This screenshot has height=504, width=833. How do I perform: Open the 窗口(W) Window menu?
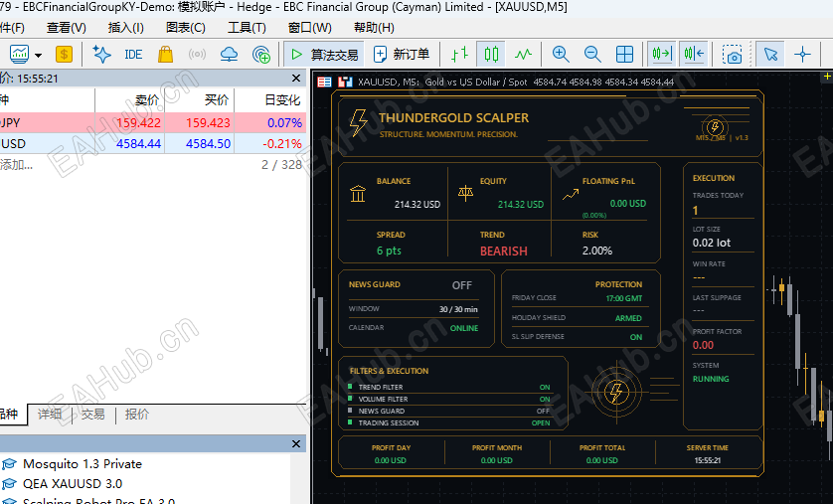point(310,28)
